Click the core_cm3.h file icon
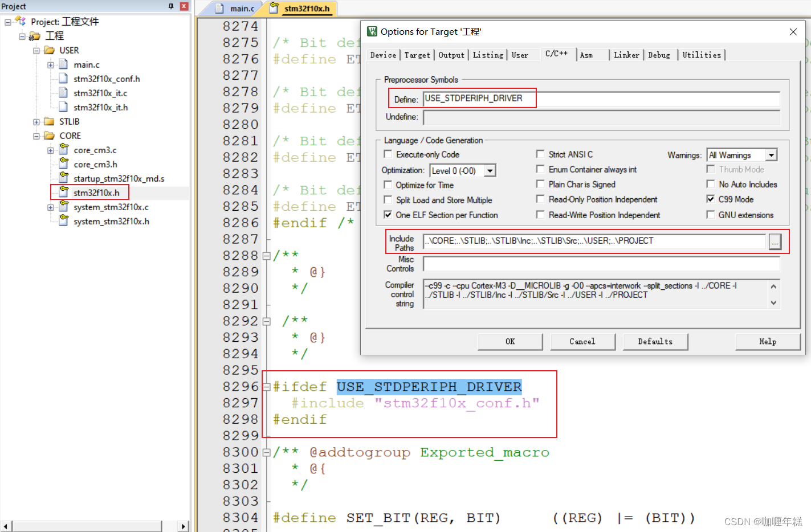 pyautogui.click(x=63, y=164)
